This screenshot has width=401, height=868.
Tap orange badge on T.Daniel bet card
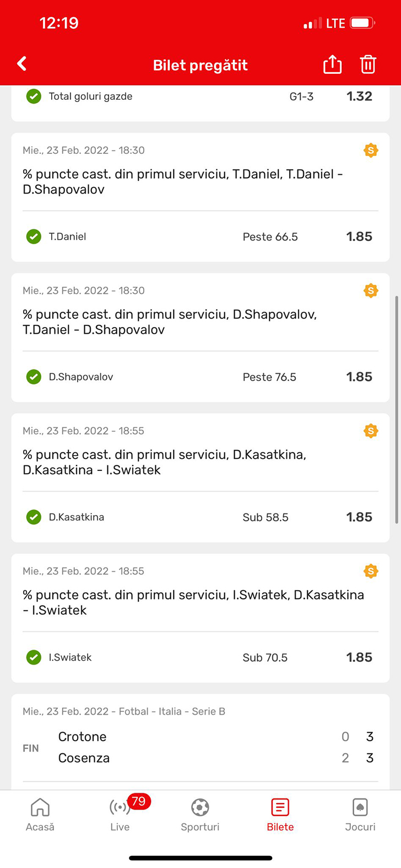(x=371, y=150)
